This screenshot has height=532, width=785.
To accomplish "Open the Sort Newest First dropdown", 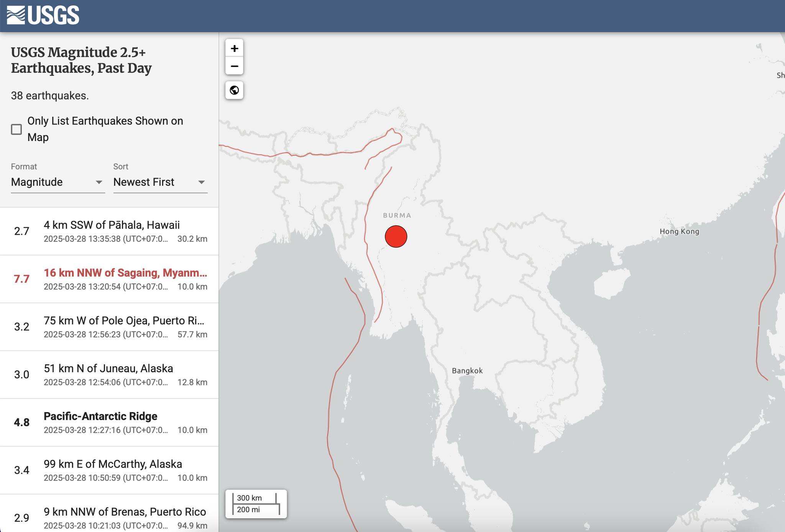I will tap(160, 182).
